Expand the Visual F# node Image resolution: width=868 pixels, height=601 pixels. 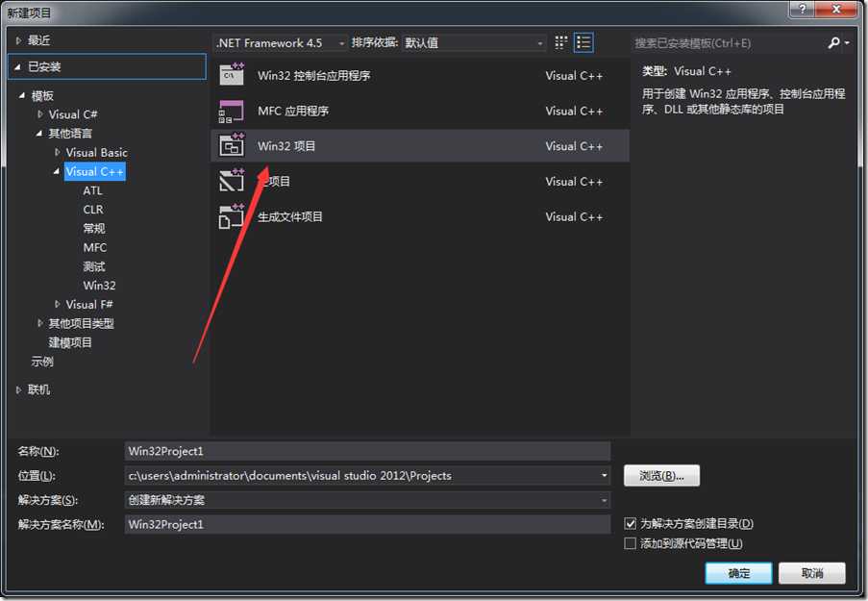coord(57,304)
